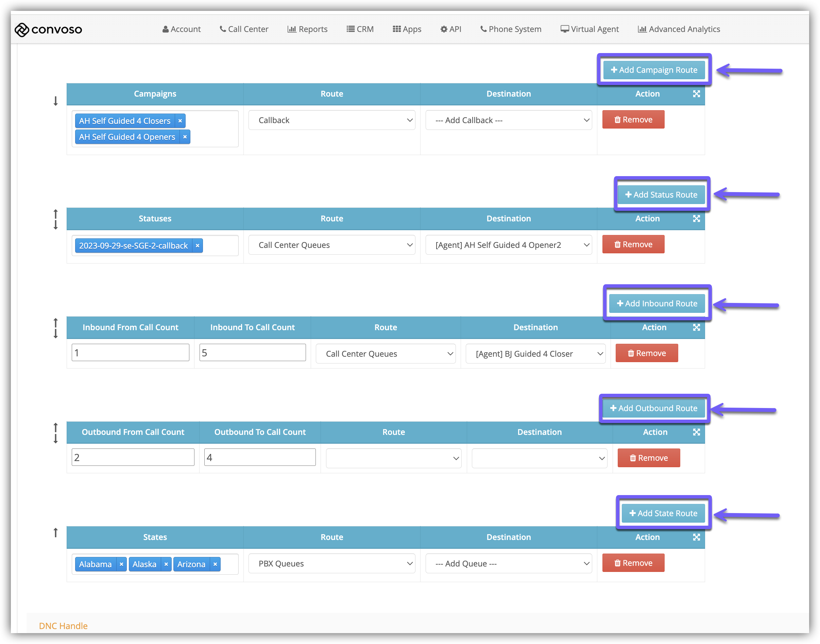This screenshot has width=820, height=644.
Task: Click the Convoso logo icon
Action: pyautogui.click(x=22, y=29)
